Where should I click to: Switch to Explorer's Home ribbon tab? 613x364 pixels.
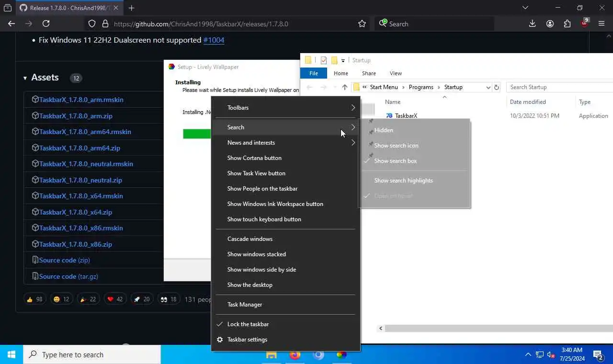[341, 73]
